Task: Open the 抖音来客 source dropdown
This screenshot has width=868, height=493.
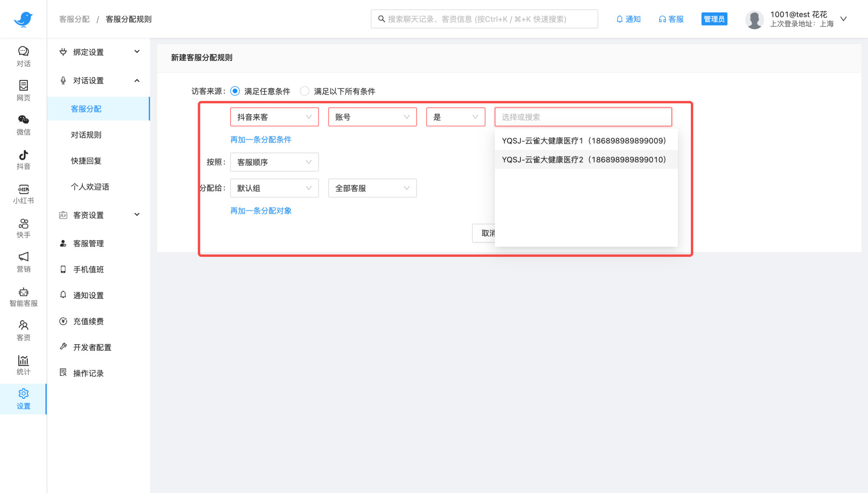Action: [274, 117]
